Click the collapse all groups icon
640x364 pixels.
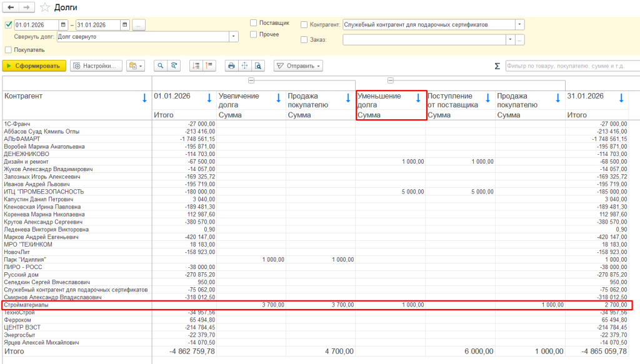pos(209,66)
